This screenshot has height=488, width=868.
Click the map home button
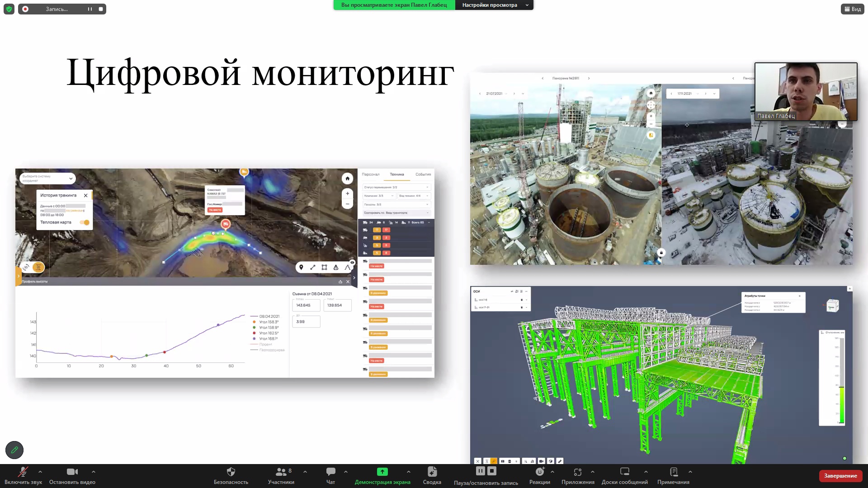coord(347,178)
